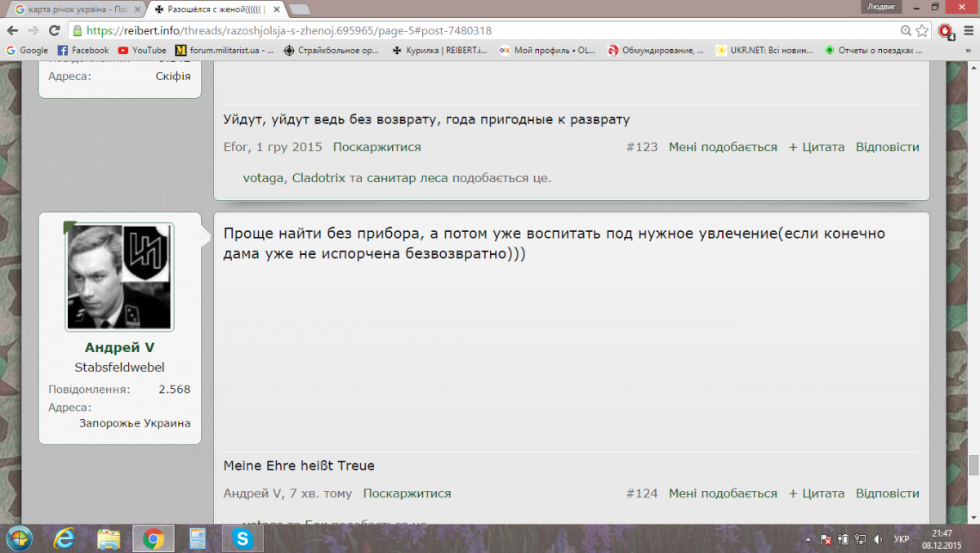This screenshot has width=980, height=553.
Task: Open votaga profile in likes list
Action: point(264,178)
